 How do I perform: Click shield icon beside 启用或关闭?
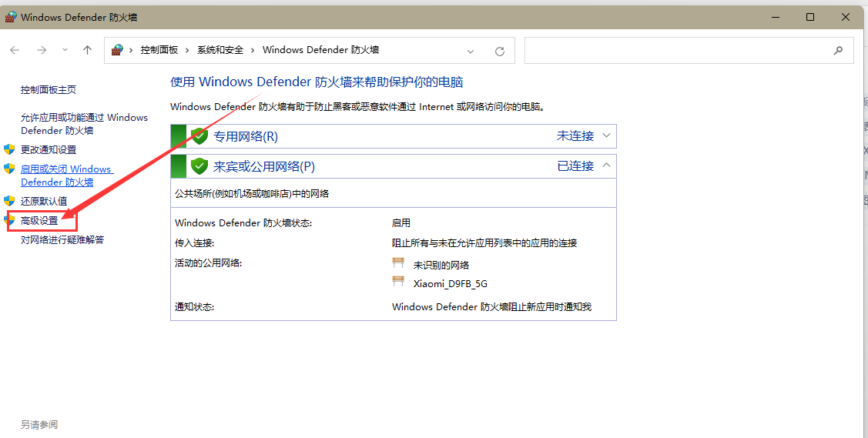(x=9, y=169)
